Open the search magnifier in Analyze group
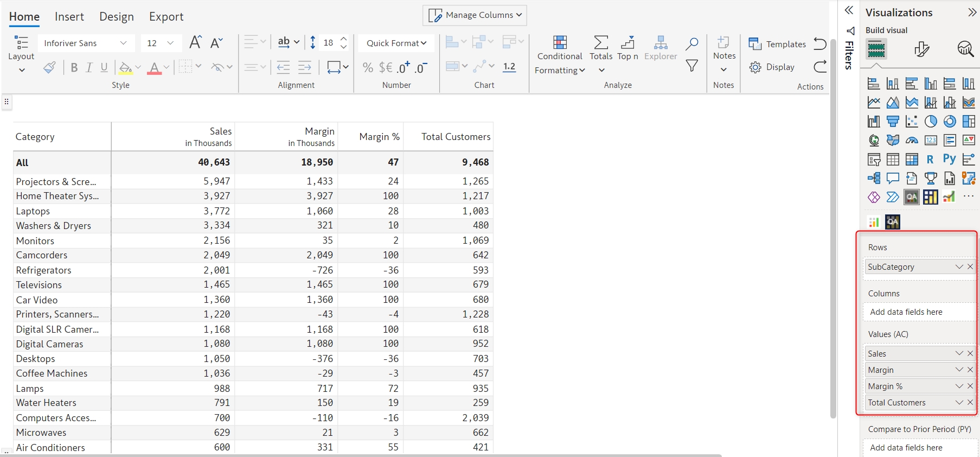Viewport: 980px width, 457px height. [x=691, y=44]
